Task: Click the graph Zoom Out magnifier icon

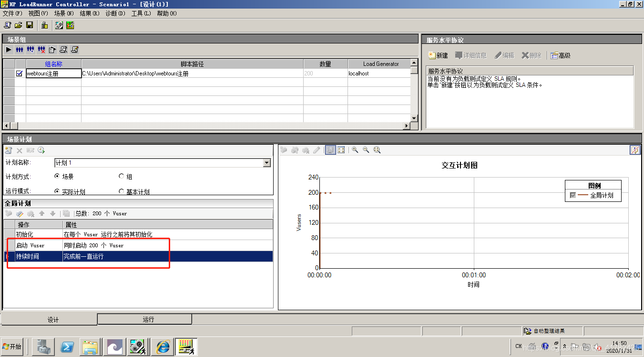Action: pos(366,150)
